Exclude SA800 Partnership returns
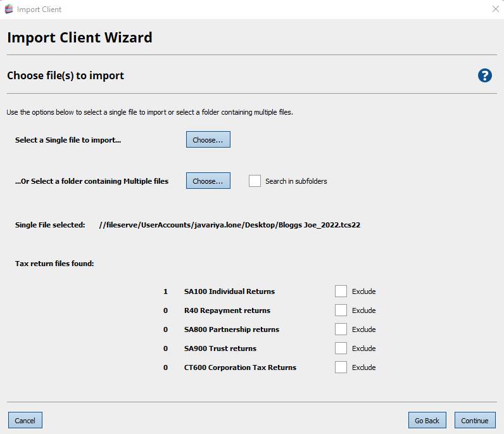Image resolution: width=504 pixels, height=434 pixels. [341, 329]
